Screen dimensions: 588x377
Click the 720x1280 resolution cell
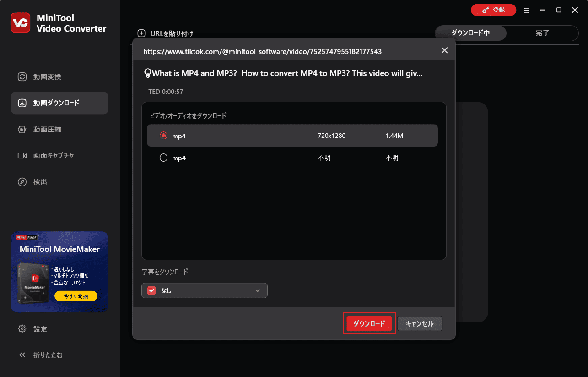pyautogui.click(x=332, y=136)
